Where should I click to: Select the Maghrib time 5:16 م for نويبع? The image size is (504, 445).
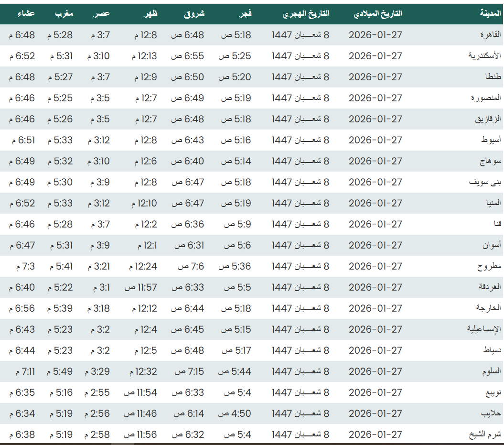click(60, 392)
